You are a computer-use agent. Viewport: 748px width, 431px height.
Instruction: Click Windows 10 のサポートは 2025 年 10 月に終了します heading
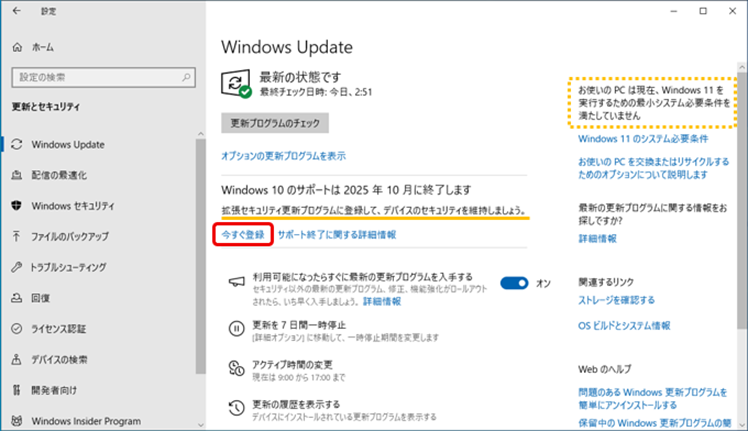[346, 189]
